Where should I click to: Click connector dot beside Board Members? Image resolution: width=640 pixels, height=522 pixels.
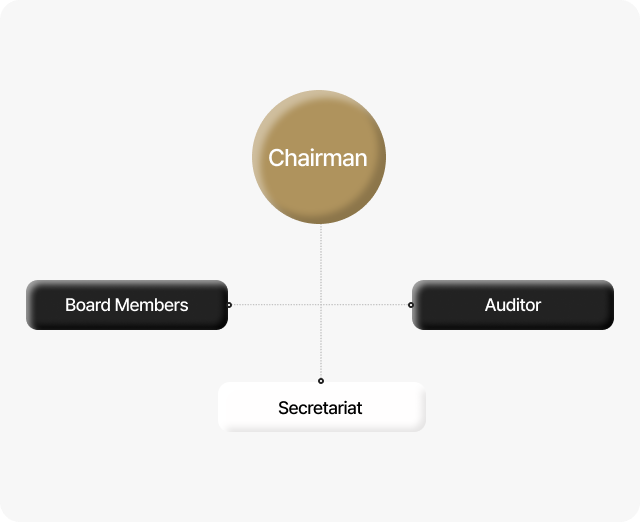click(x=229, y=305)
